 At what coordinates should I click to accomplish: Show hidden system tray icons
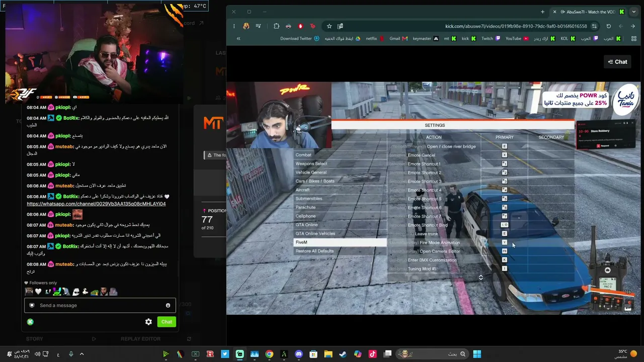pos(82,354)
